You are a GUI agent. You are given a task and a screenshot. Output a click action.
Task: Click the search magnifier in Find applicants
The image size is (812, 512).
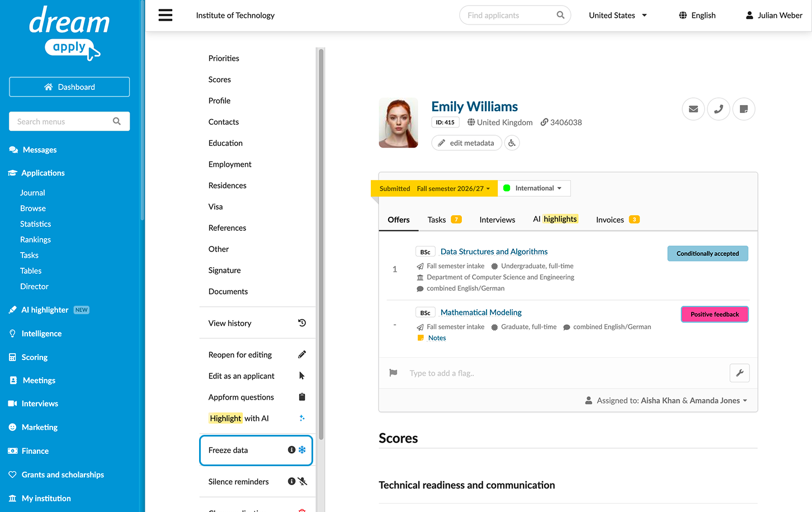(560, 15)
